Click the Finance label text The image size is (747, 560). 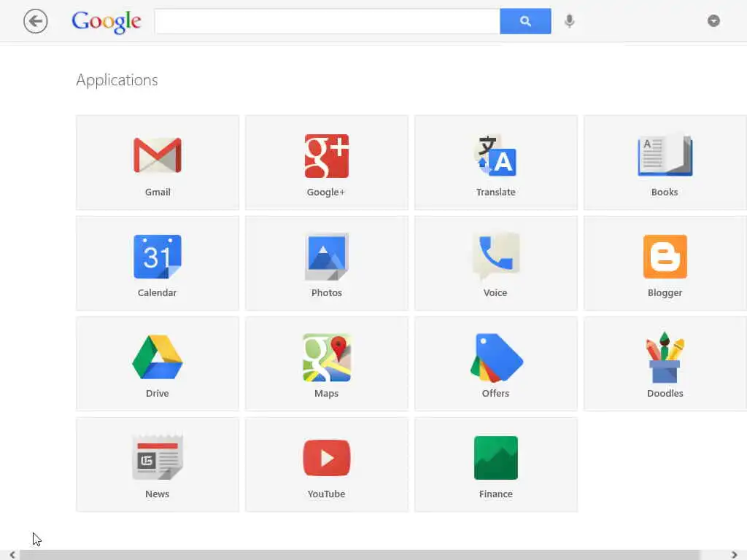tap(496, 494)
